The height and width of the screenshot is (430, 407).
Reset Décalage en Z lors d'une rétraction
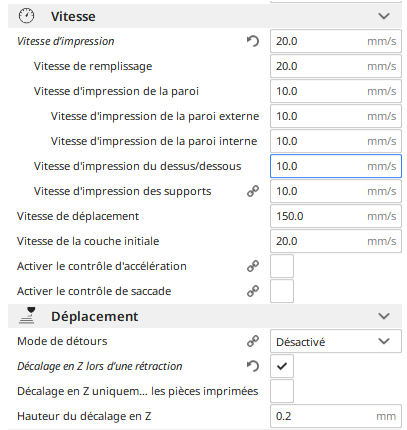pyautogui.click(x=253, y=366)
